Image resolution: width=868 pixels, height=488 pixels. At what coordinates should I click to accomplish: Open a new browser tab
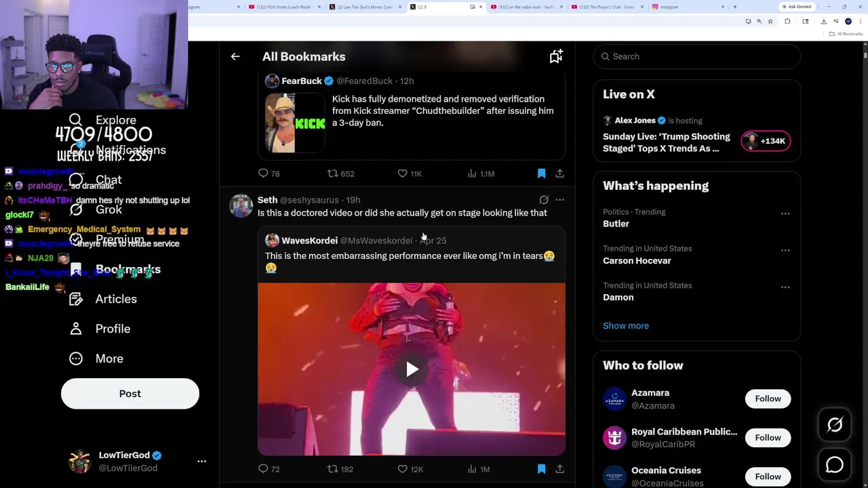coord(735,7)
